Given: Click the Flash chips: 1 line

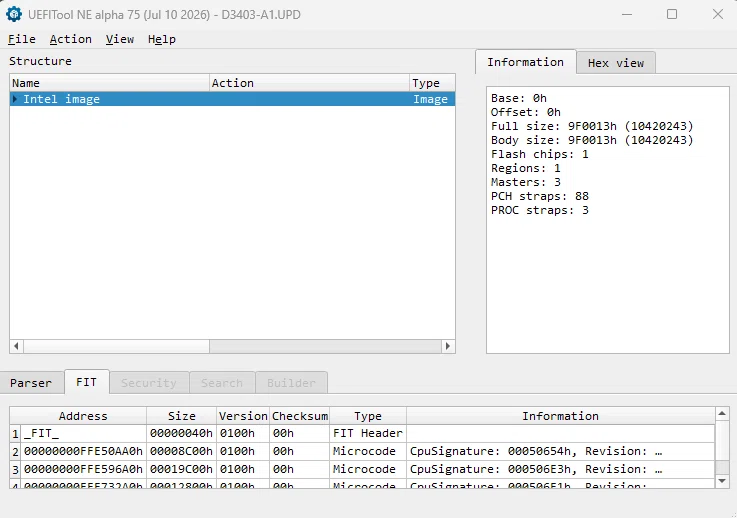Looking at the screenshot, I should 540,154.
